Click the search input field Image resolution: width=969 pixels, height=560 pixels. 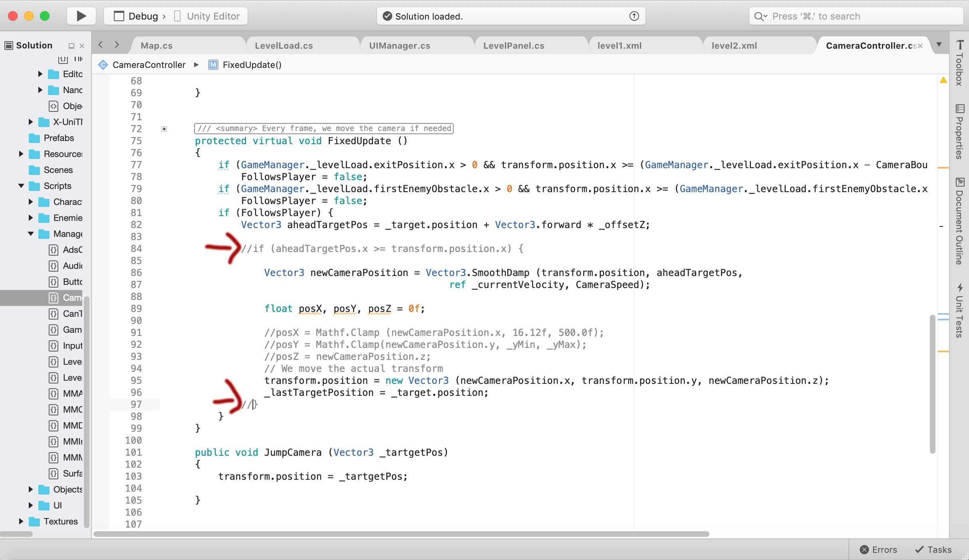[855, 16]
